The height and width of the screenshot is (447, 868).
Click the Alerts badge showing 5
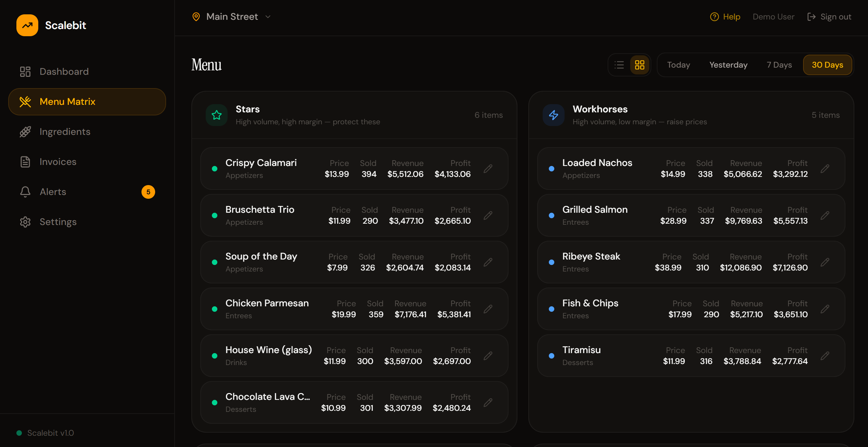[x=148, y=192]
